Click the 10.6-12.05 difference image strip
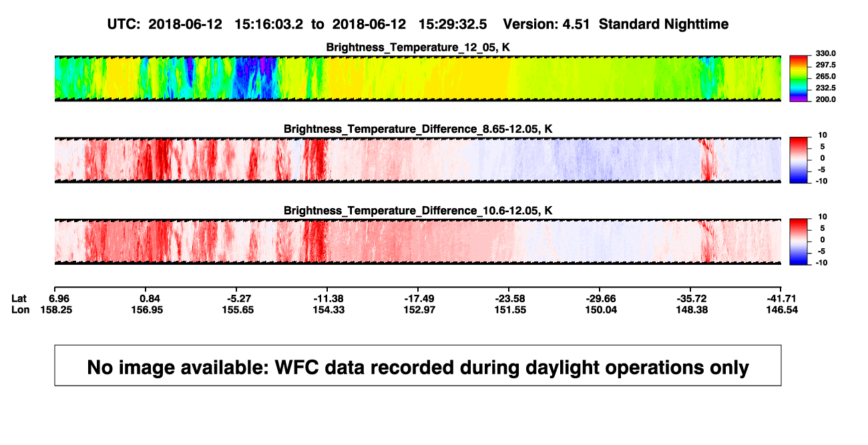 pyautogui.click(x=417, y=241)
